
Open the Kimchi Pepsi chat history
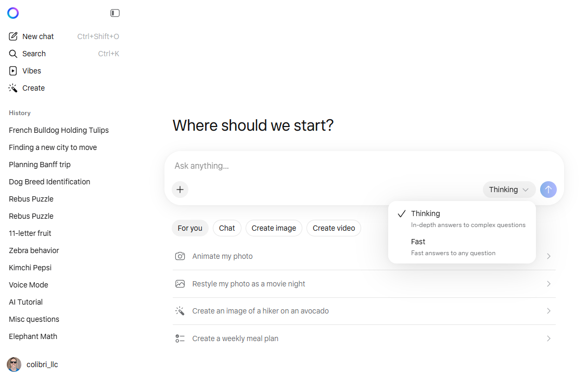[30, 268]
